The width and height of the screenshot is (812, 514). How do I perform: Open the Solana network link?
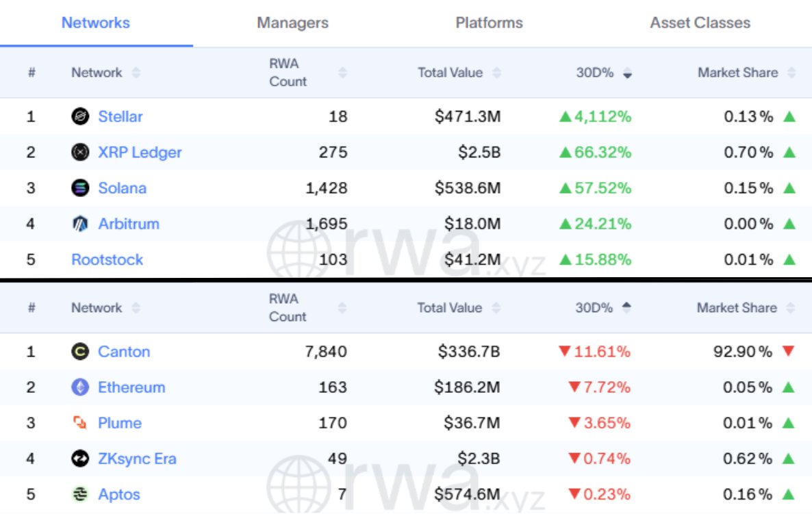click(123, 188)
